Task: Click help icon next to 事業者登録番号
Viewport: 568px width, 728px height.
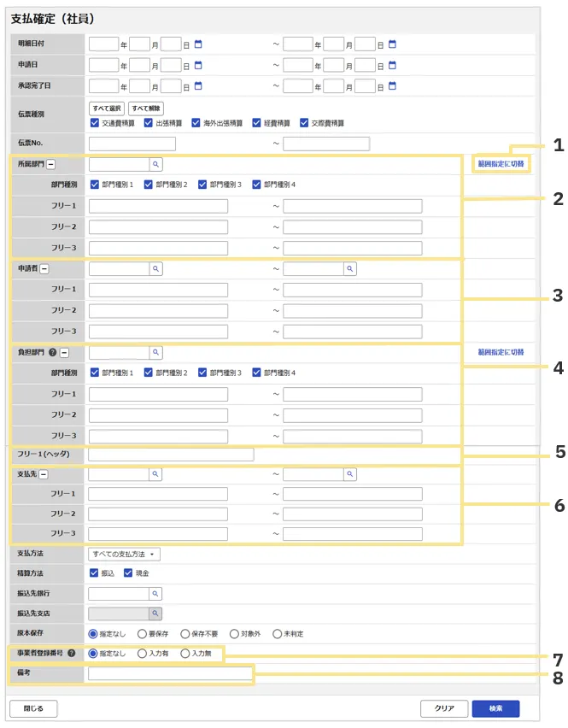Action: [71, 654]
